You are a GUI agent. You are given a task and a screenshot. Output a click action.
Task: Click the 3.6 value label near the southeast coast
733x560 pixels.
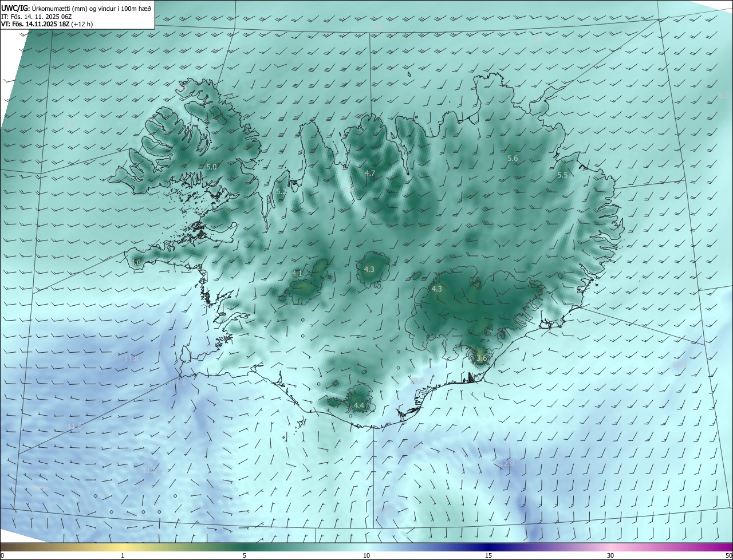click(x=482, y=358)
